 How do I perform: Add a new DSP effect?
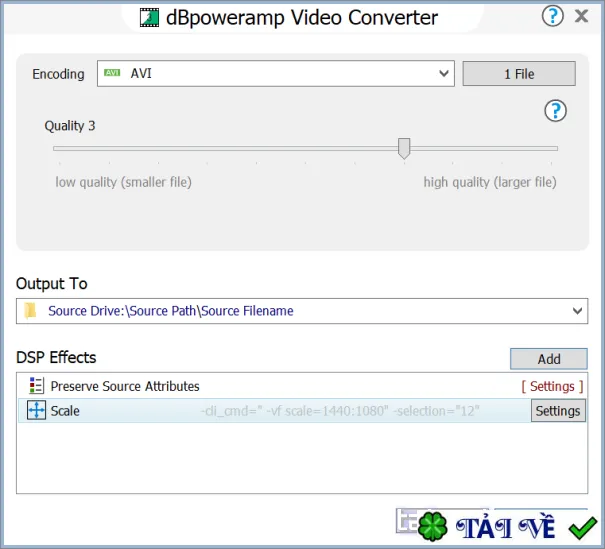pos(549,359)
